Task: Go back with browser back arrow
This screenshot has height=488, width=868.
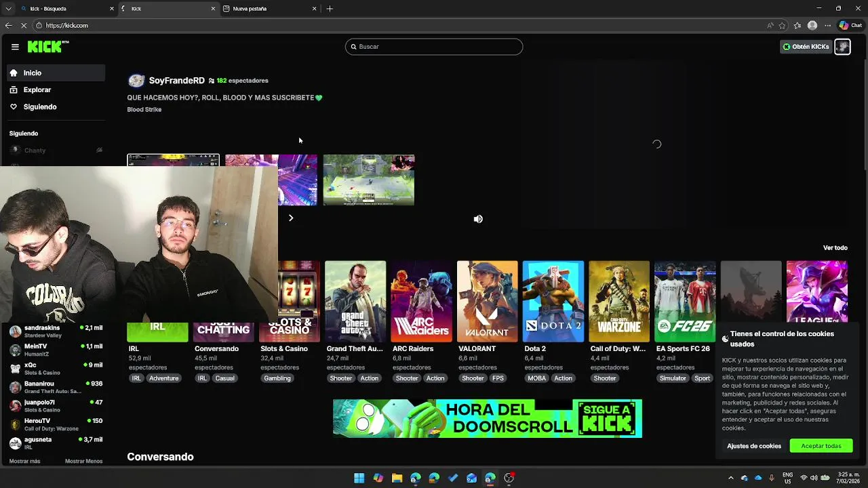Action: point(8,25)
